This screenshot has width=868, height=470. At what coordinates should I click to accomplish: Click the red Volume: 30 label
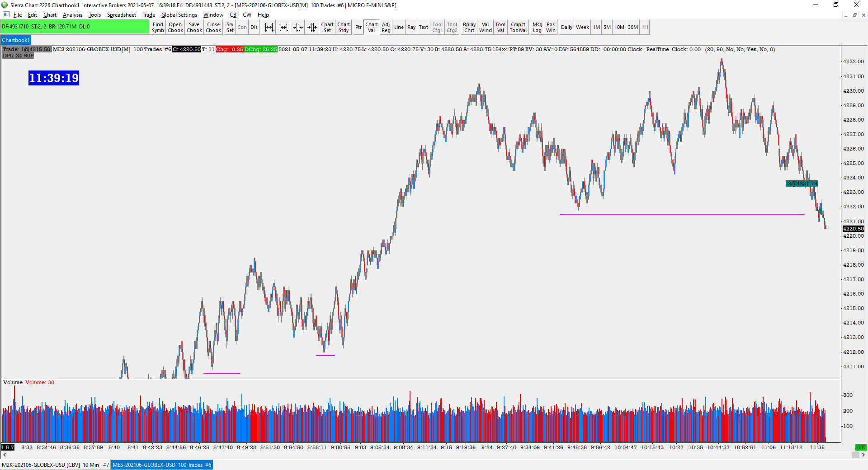(40, 382)
